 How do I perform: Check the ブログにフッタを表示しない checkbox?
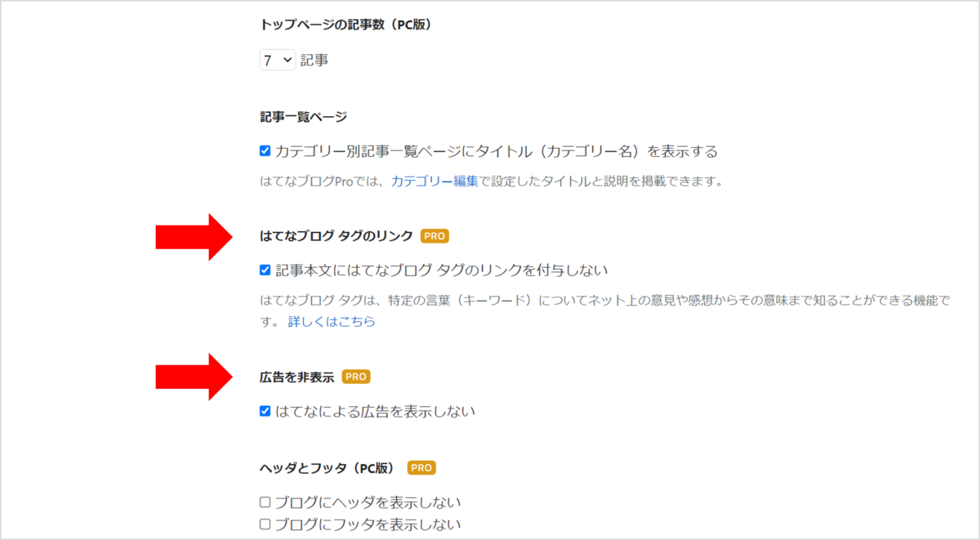click(265, 524)
